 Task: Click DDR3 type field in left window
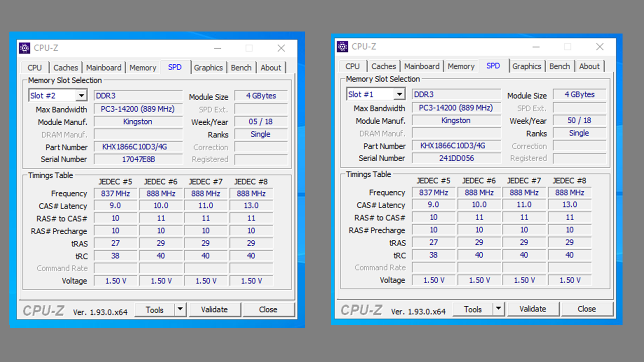138,96
